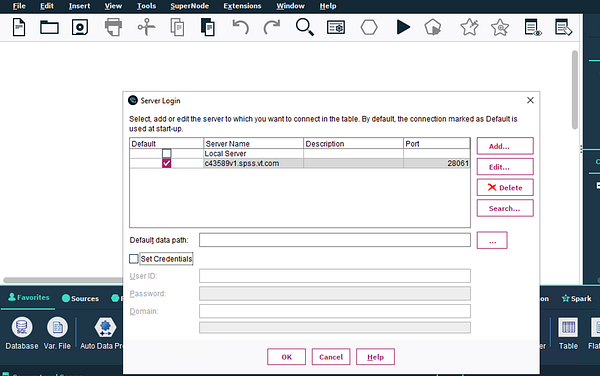
Task: Click the Password input field
Action: 335,293
